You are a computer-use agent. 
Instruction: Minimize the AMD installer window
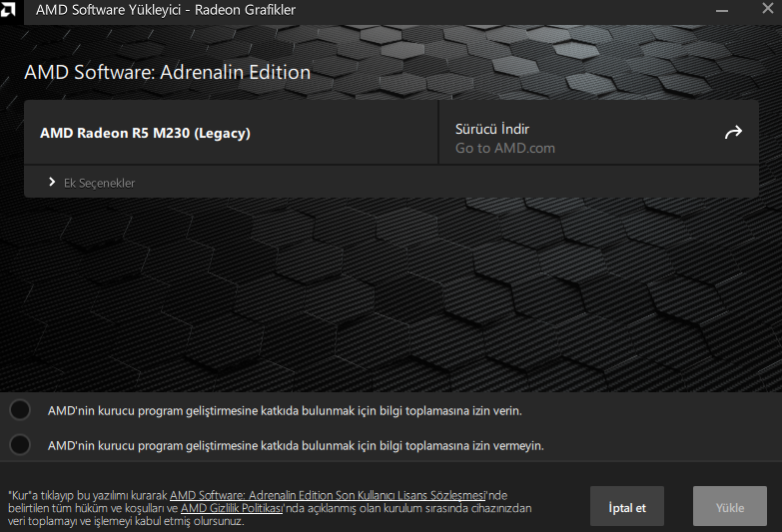pos(722,10)
